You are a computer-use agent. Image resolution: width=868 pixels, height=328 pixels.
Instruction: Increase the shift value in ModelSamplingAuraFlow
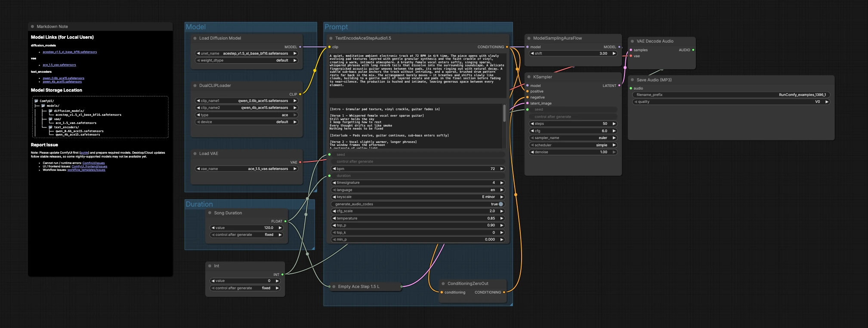(614, 53)
